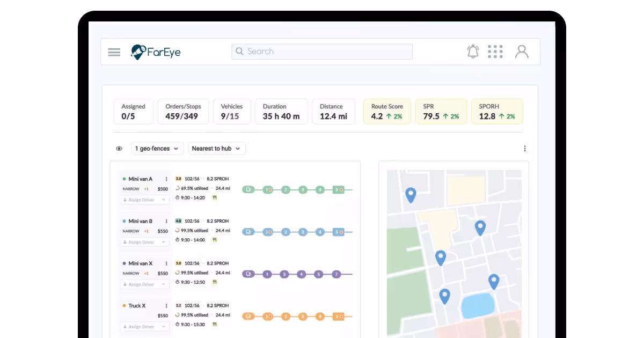
Task: Open the user profile icon
Action: 522,52
